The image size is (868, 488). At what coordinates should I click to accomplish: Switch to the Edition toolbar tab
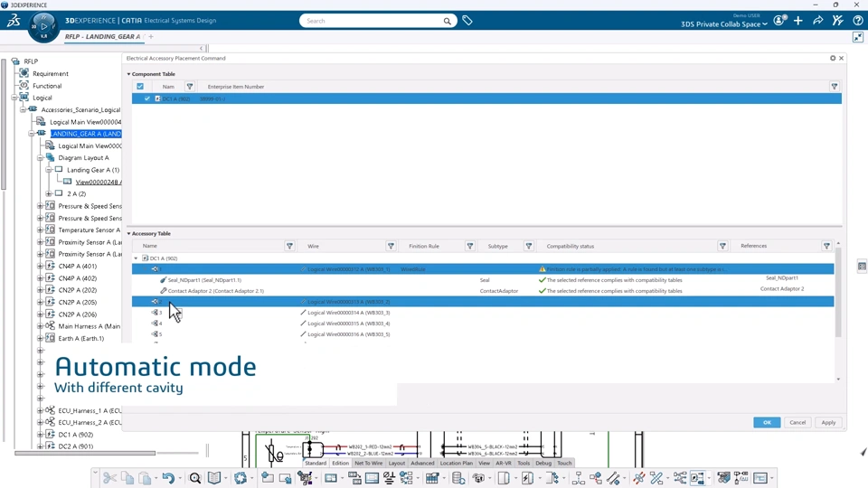click(341, 463)
